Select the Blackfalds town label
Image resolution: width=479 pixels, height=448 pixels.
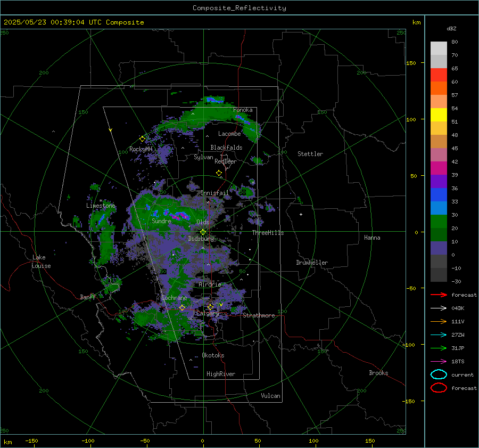click(226, 148)
